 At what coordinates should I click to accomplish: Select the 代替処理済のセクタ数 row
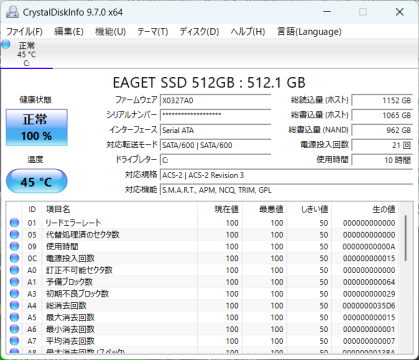[x=203, y=235]
